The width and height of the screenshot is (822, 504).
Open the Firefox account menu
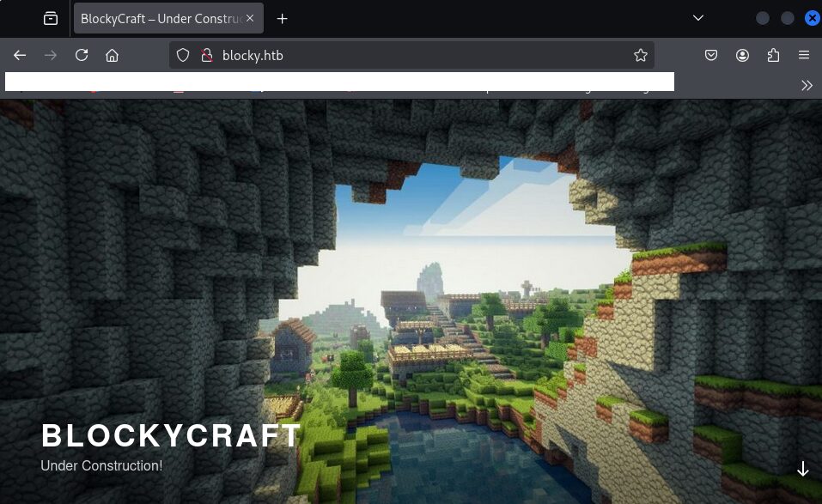point(742,55)
